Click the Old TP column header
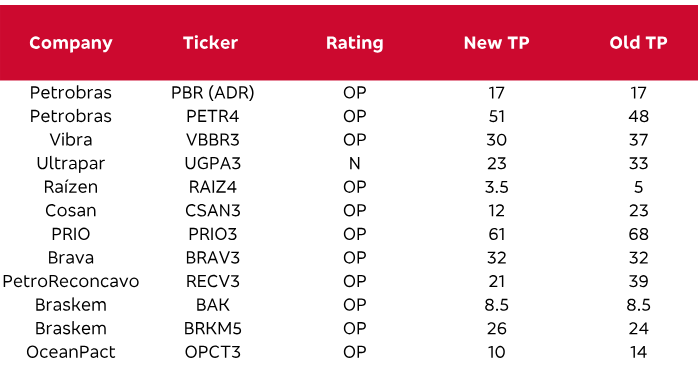The height and width of the screenshot is (366, 698). (x=638, y=43)
